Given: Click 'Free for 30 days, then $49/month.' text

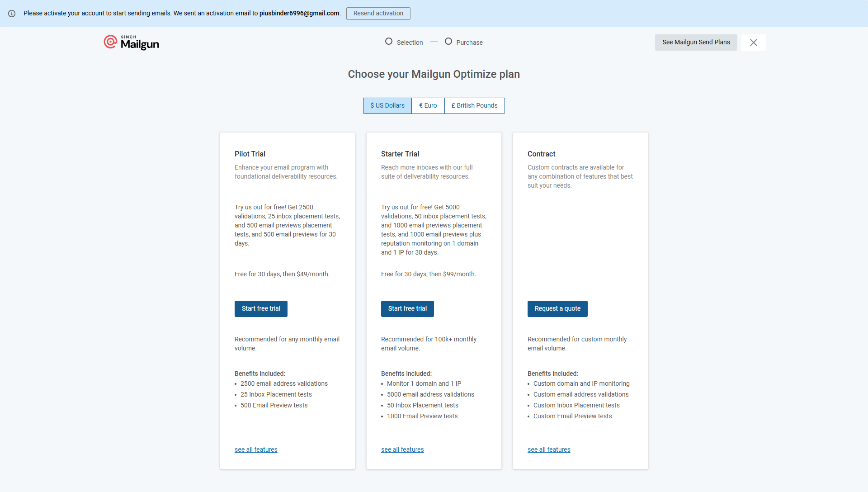Looking at the screenshot, I should tap(282, 274).
